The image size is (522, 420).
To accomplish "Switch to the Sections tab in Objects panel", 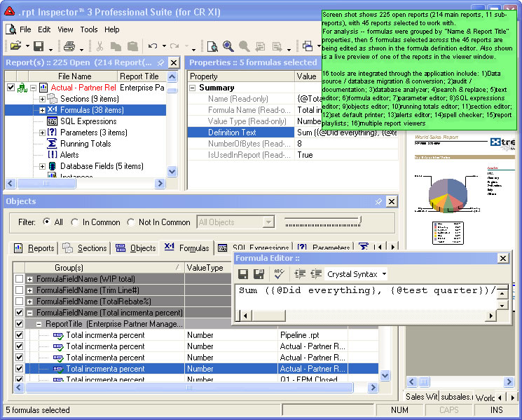I will 85,248.
